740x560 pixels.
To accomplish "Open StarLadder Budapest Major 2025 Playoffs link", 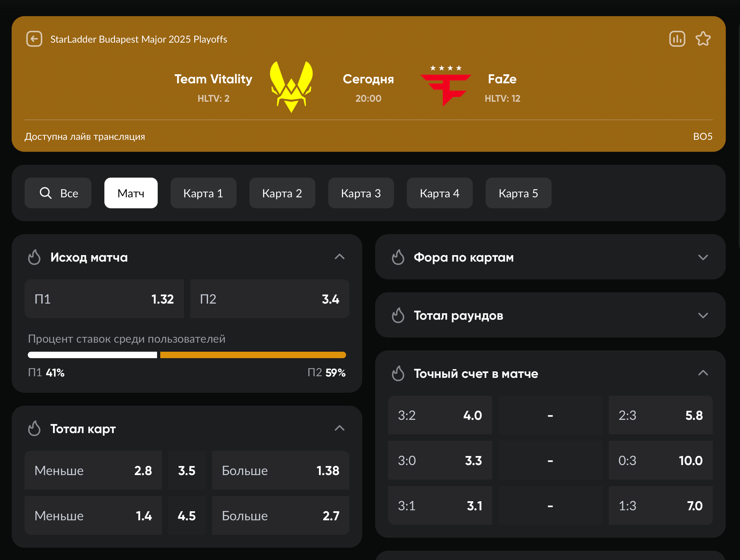I will pyautogui.click(x=139, y=39).
